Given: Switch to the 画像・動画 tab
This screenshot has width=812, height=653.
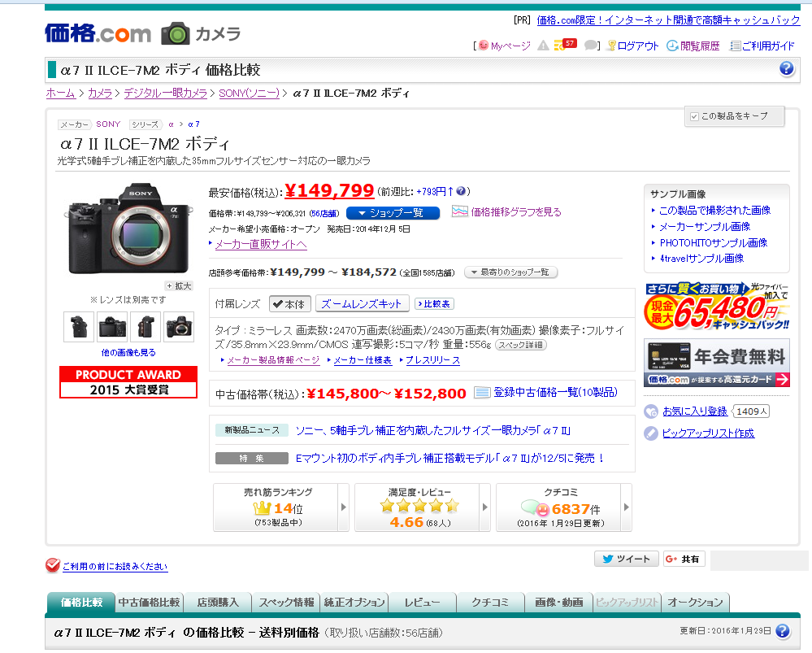Looking at the screenshot, I should pyautogui.click(x=558, y=603).
